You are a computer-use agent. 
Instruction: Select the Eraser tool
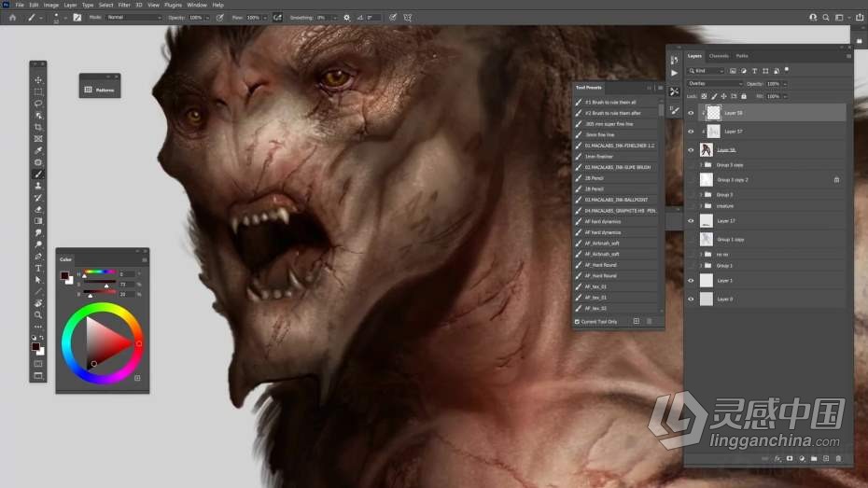(x=38, y=209)
